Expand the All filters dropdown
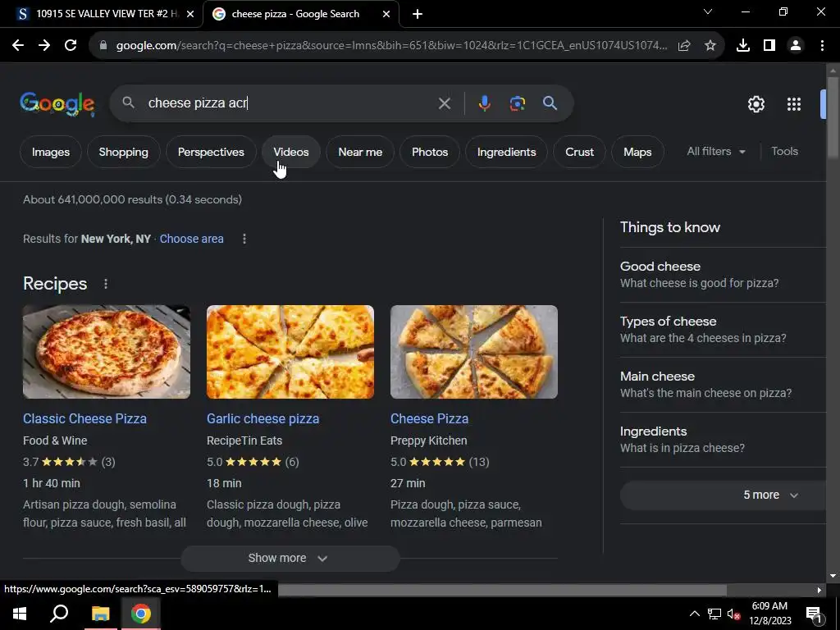 [x=716, y=152]
